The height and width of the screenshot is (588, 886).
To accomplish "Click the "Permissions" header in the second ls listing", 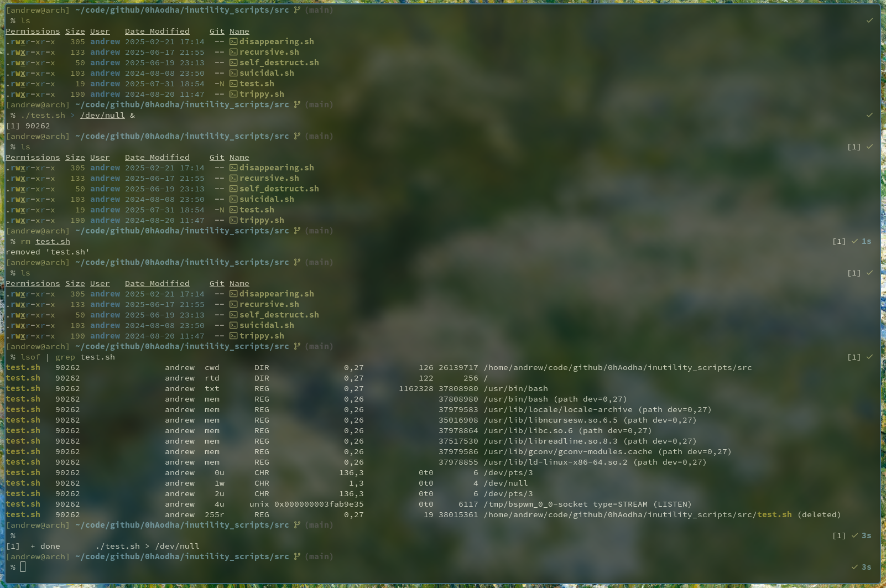I will pos(33,158).
